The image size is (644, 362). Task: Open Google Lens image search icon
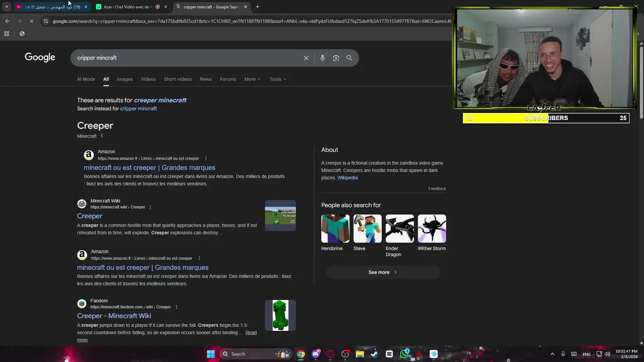[x=336, y=58]
